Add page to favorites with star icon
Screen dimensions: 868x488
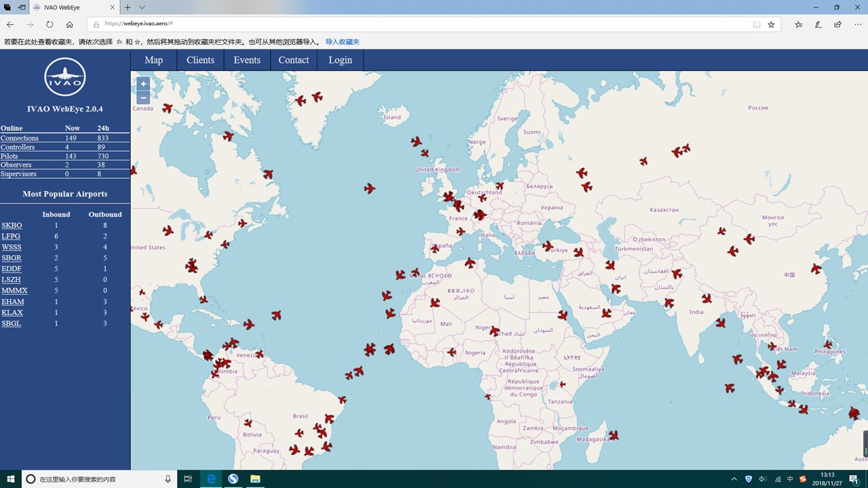click(771, 24)
